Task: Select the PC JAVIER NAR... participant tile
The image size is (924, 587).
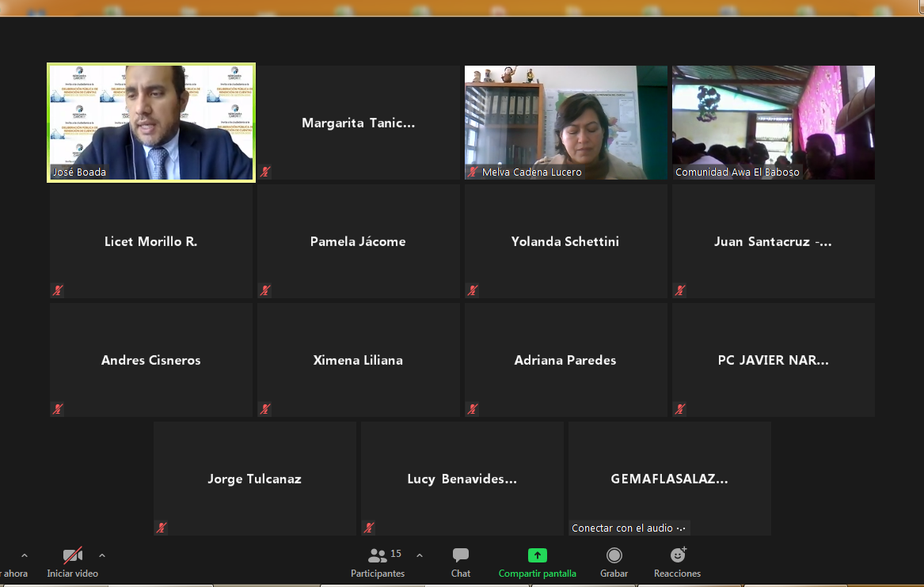Action: click(774, 360)
